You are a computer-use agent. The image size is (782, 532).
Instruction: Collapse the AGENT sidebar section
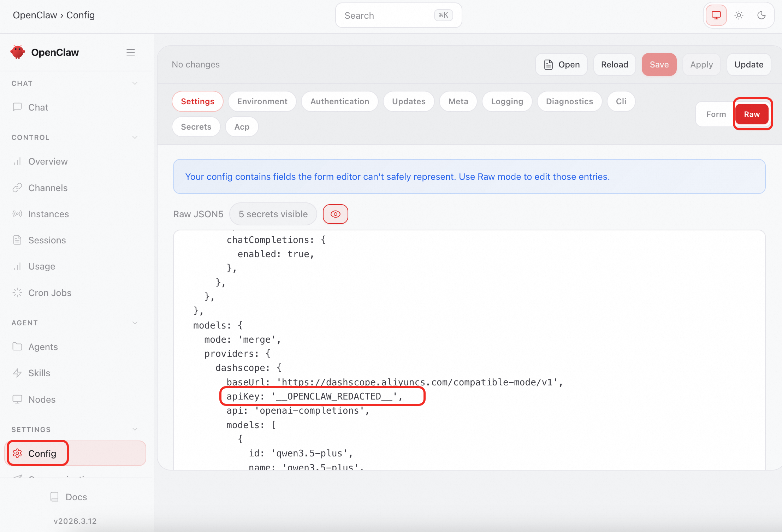[135, 323]
